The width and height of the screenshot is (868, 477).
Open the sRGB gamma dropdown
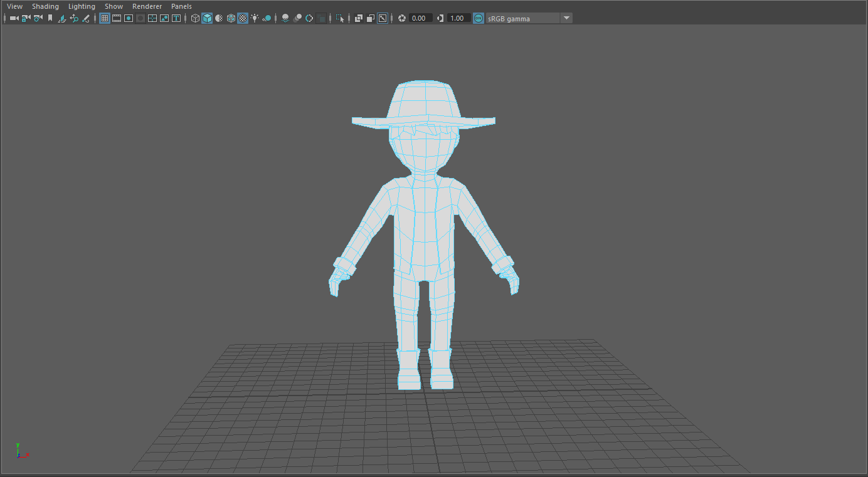[566, 18]
